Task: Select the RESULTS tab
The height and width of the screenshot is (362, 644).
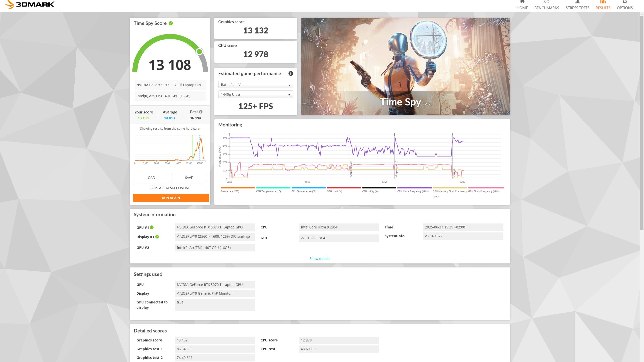Action: point(603,8)
